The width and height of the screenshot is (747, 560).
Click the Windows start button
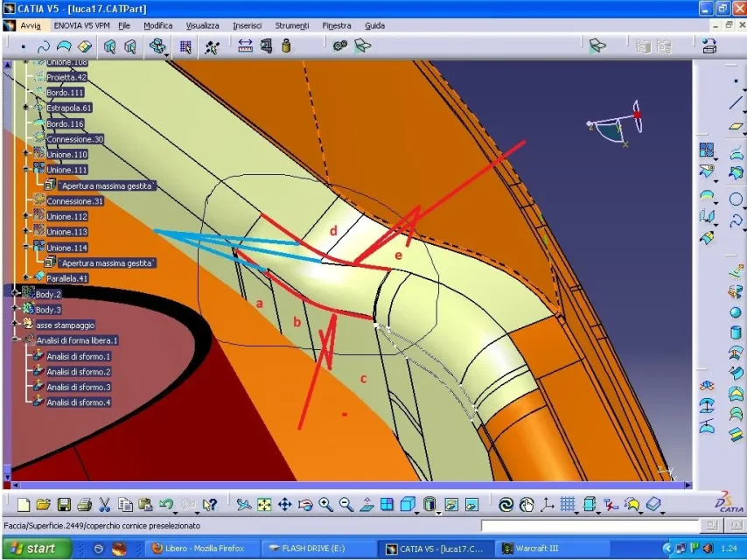(x=37, y=549)
